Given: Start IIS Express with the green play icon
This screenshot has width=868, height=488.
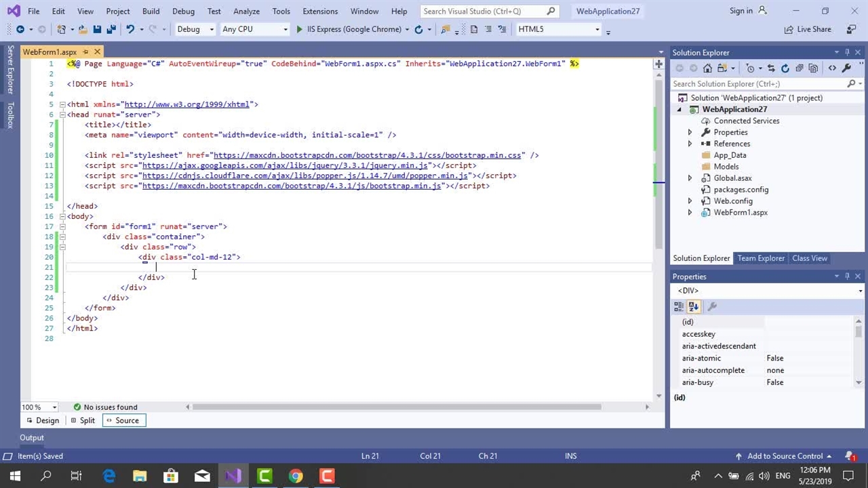Looking at the screenshot, I should click(300, 29).
